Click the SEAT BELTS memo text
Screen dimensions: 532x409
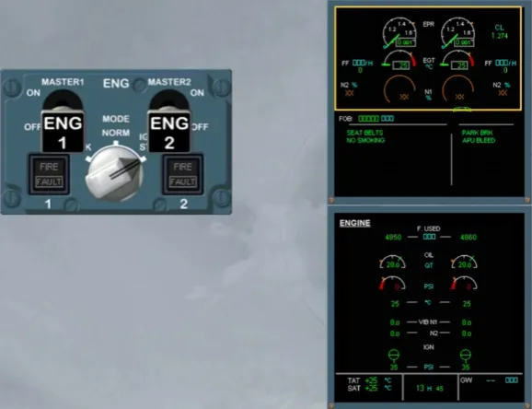(364, 133)
